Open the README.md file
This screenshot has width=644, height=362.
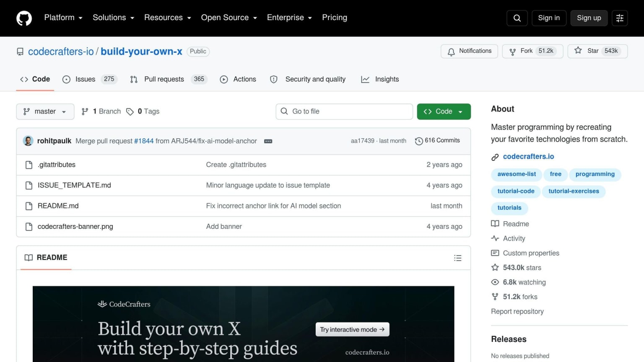(x=58, y=206)
